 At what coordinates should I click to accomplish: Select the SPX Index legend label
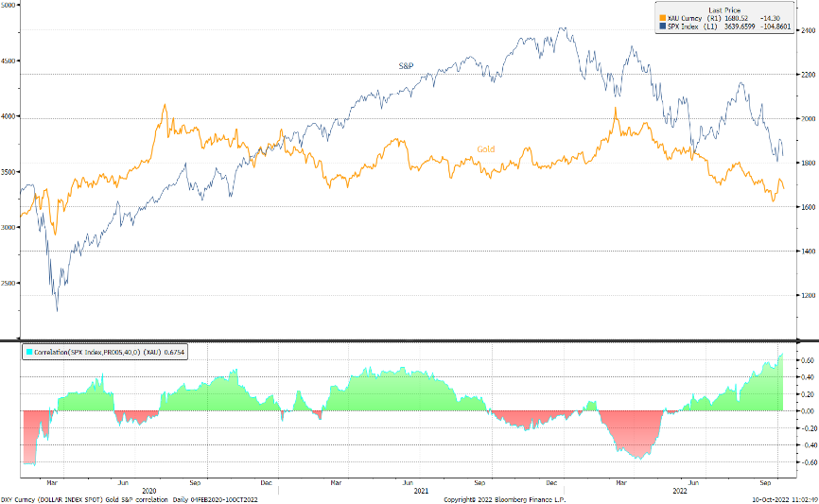tap(683, 26)
